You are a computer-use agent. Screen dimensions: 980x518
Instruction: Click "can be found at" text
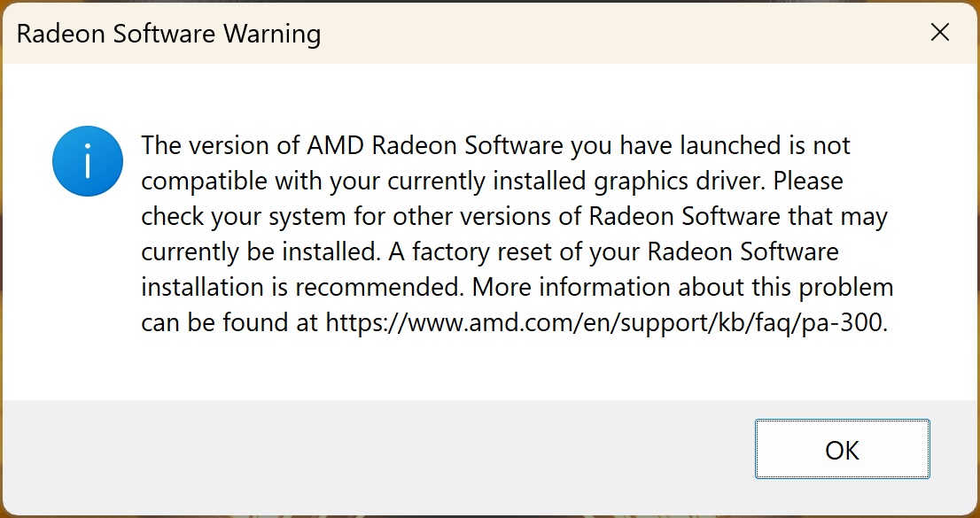[x=229, y=323]
